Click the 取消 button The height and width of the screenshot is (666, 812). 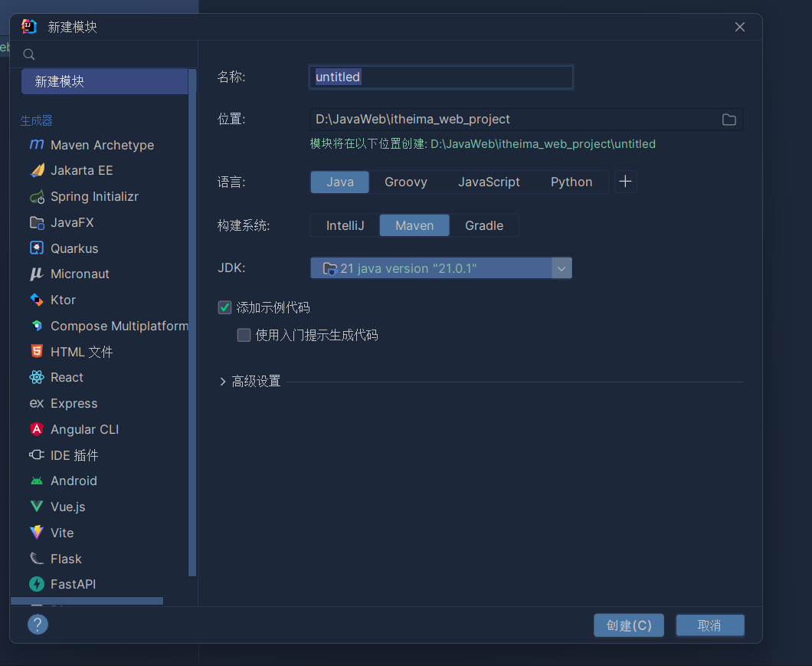click(710, 625)
